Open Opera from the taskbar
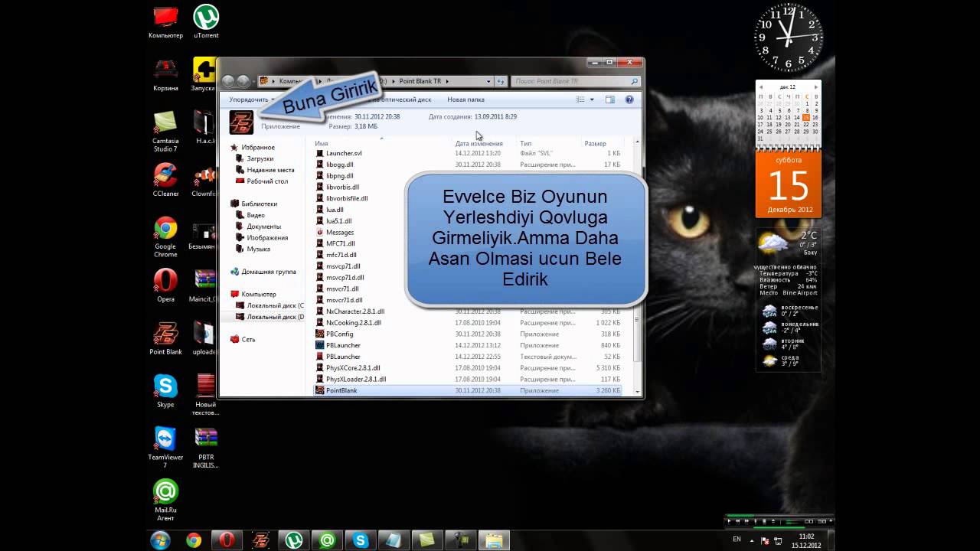The width and height of the screenshot is (980, 551). [x=227, y=540]
